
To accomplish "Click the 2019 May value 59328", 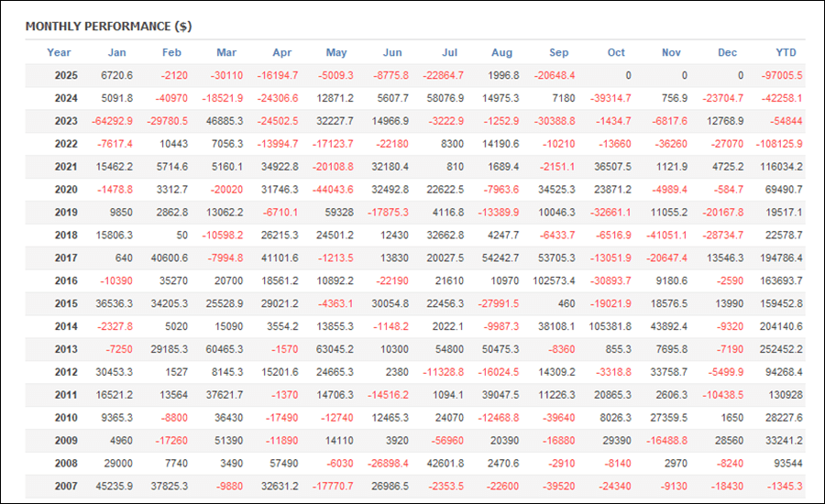I will (x=340, y=213).
